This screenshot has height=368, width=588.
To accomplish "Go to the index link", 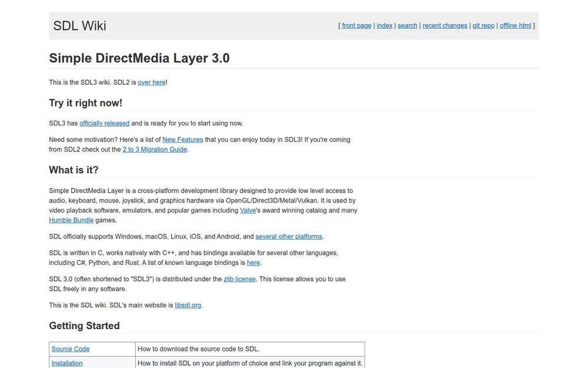I will coord(385,25).
